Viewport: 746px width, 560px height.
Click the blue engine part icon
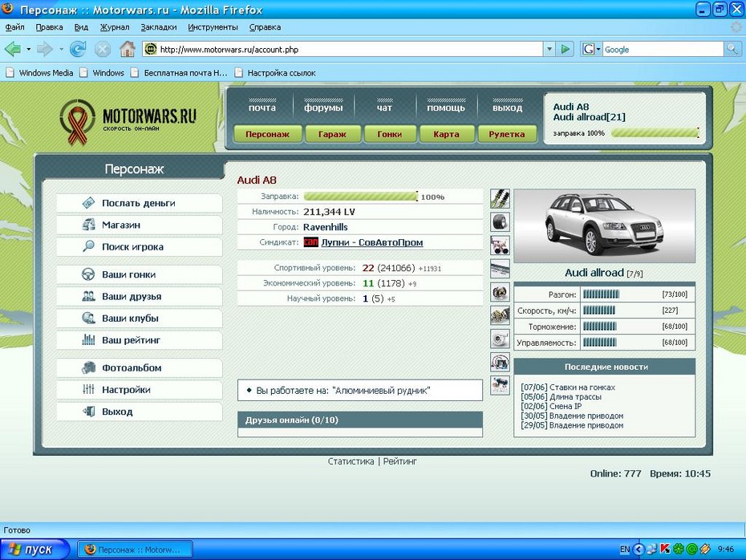click(500, 385)
